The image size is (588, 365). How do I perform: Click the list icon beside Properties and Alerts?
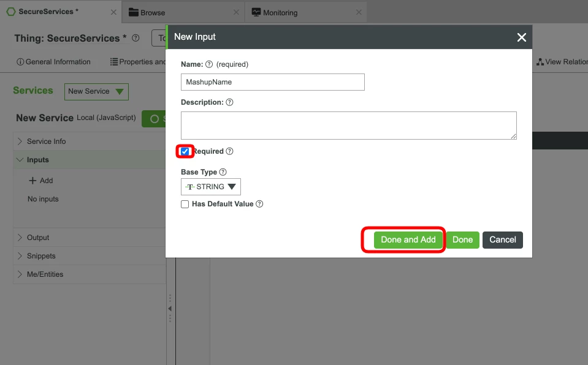pos(114,62)
